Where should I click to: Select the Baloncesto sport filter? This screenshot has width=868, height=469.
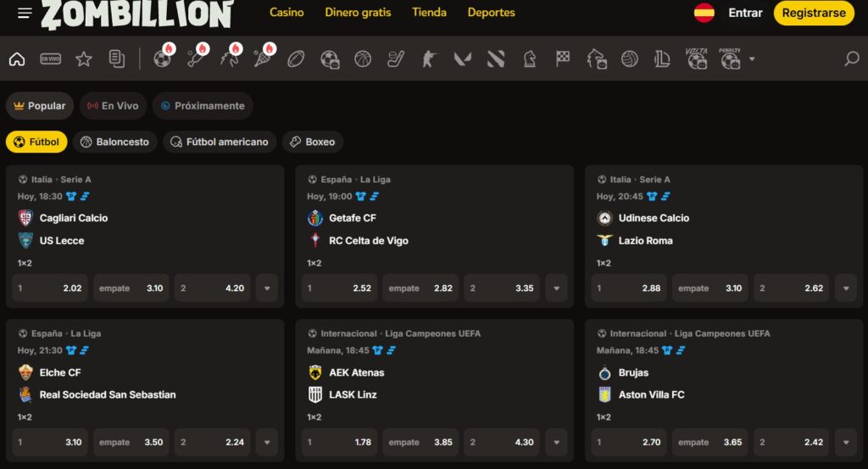[115, 142]
